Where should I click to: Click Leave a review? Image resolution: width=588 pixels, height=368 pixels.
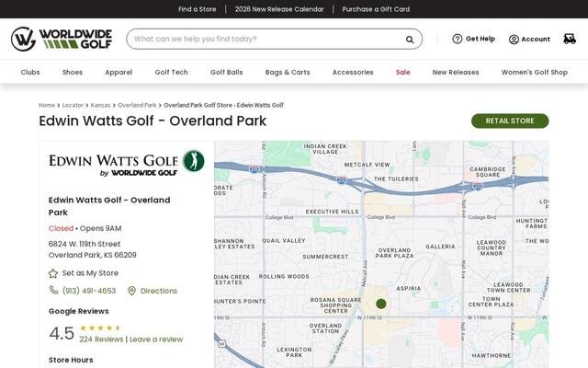tap(156, 339)
